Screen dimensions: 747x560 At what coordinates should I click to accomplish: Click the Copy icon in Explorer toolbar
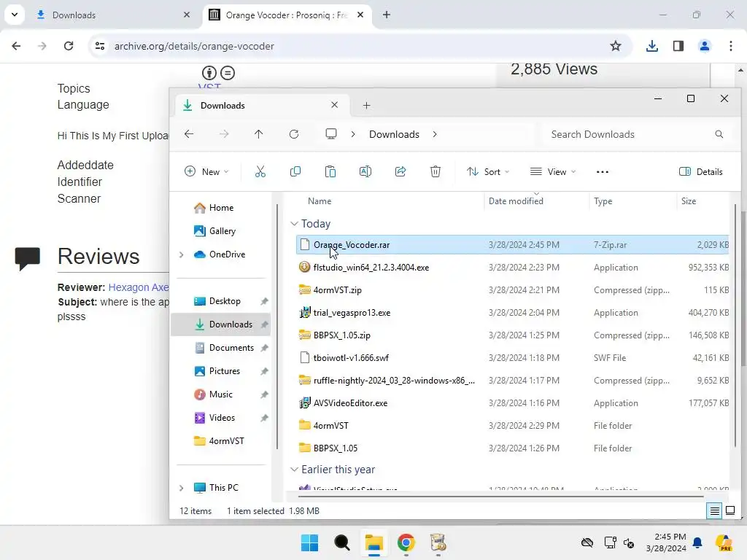pyautogui.click(x=295, y=172)
